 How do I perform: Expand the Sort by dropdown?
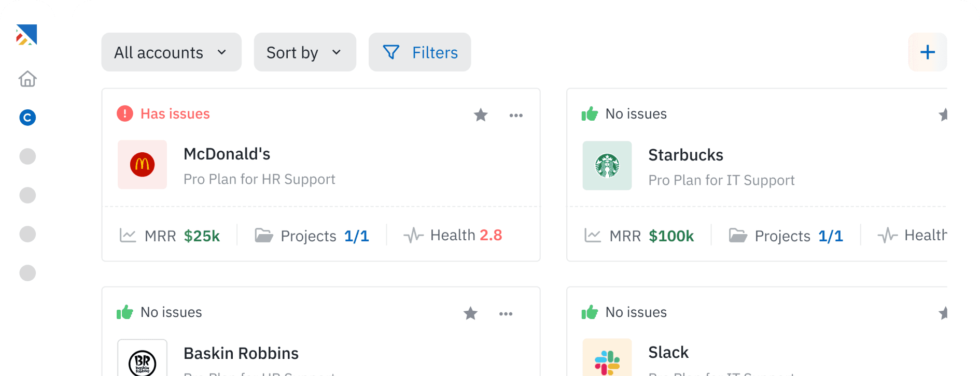coord(305,52)
